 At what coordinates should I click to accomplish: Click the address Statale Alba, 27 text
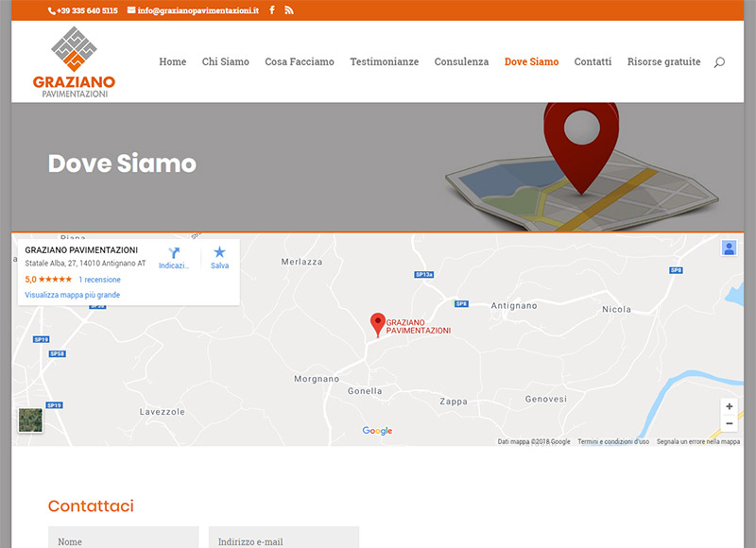[85, 264]
